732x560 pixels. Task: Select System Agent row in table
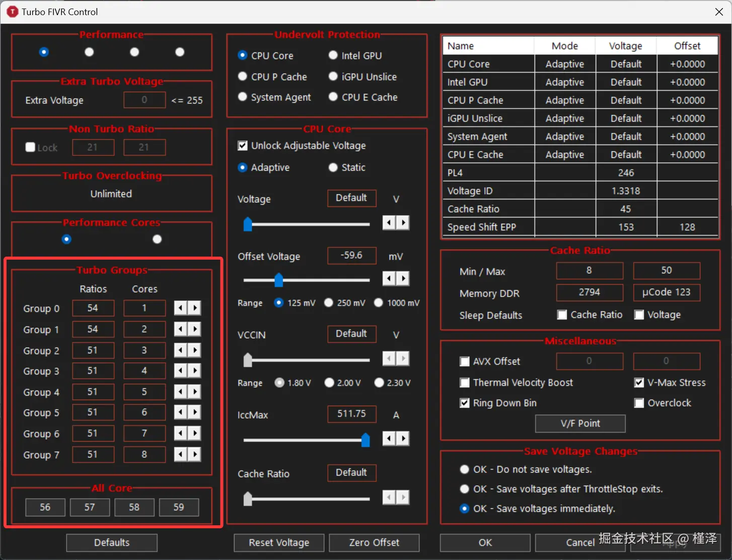point(580,136)
